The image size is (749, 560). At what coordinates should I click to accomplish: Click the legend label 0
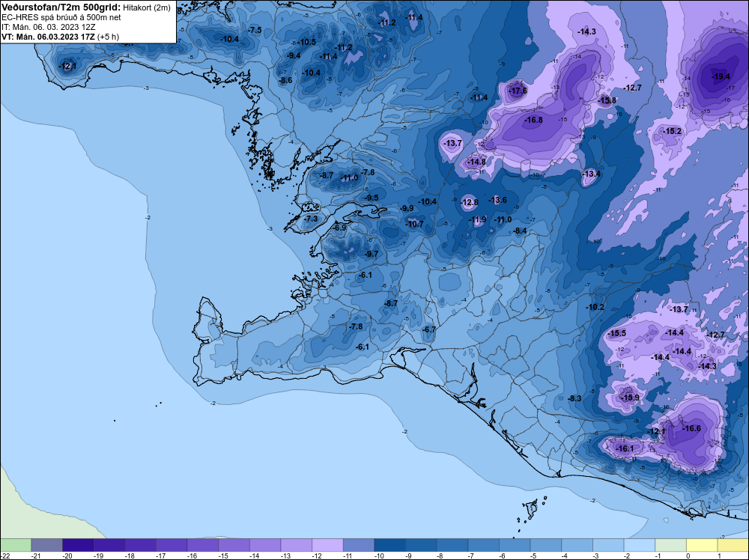coord(688,556)
